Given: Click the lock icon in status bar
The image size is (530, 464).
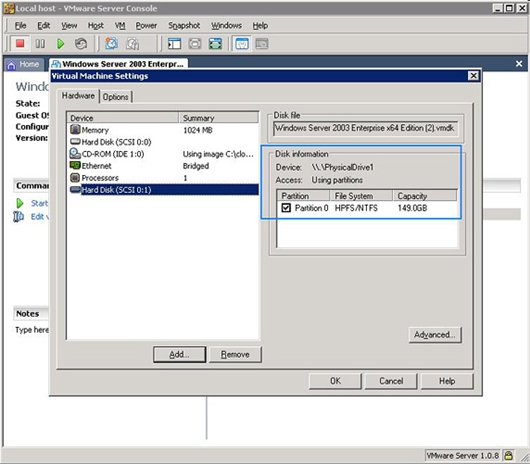Looking at the screenshot, I should [x=508, y=456].
